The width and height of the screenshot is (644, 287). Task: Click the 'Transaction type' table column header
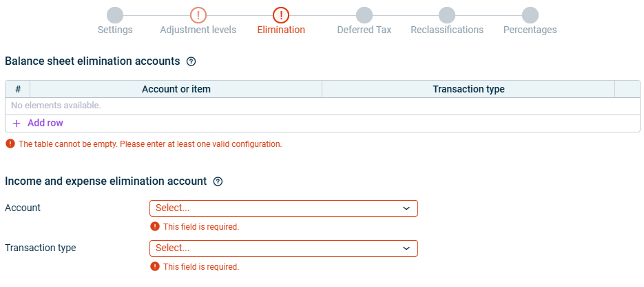click(x=468, y=90)
